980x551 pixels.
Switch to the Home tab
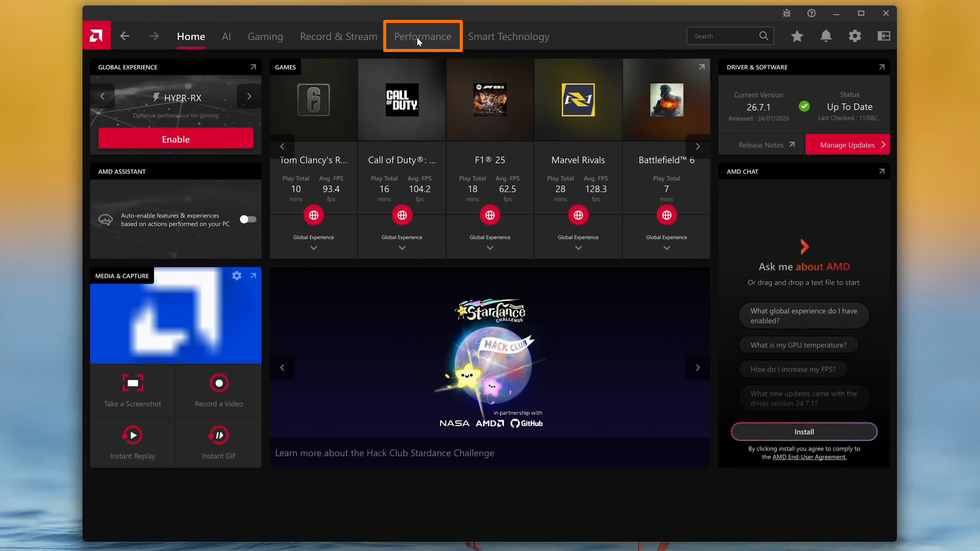point(191,36)
